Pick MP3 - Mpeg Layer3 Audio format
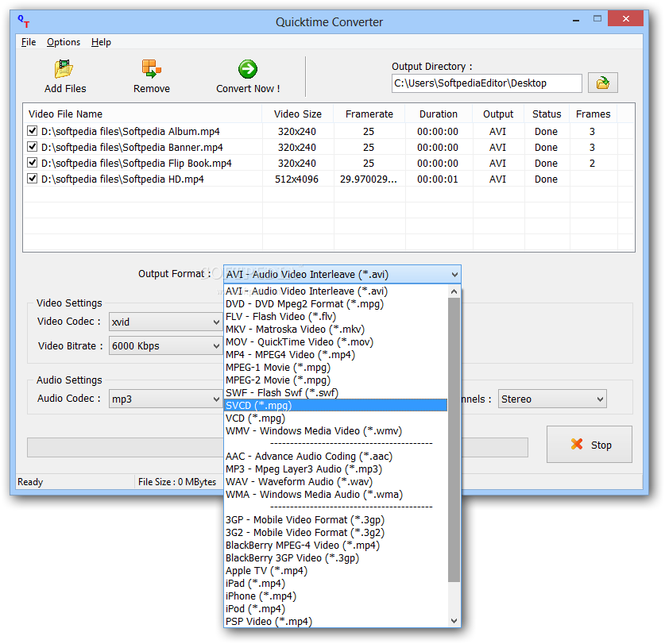The image size is (665, 644). point(336,469)
